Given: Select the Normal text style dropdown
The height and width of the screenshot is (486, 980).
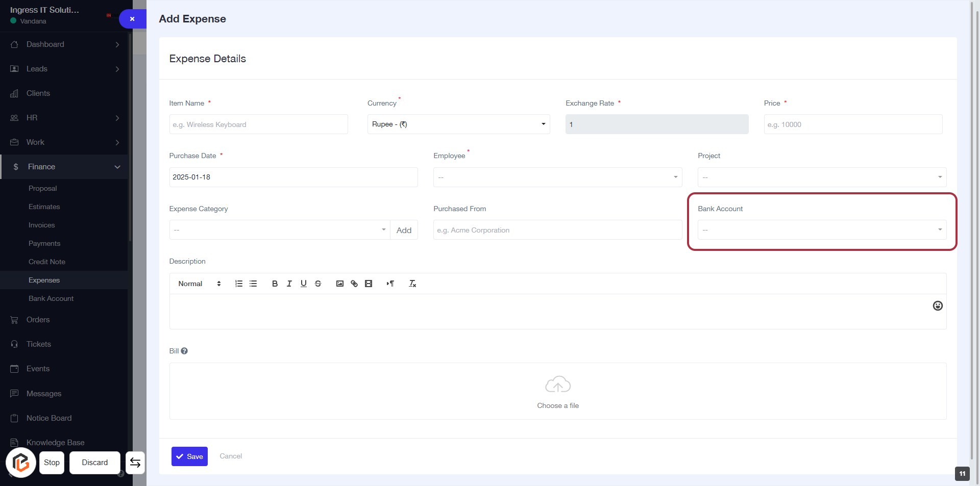Looking at the screenshot, I should pyautogui.click(x=199, y=284).
